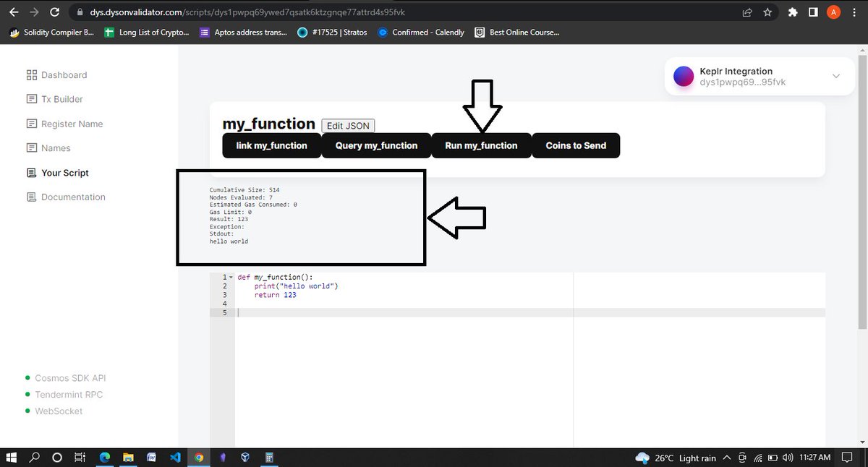Open Windows taskbar search icon
This screenshot has height=467, width=868.
pos(34,457)
